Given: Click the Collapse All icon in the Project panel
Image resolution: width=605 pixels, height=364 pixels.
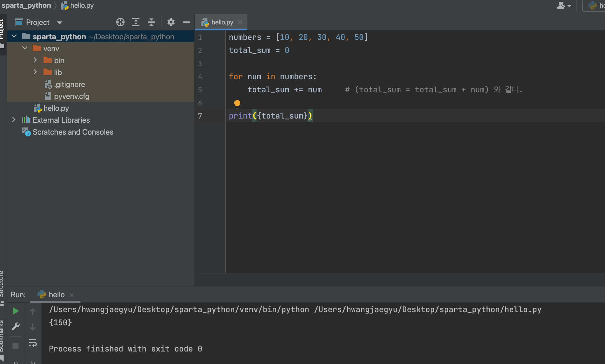Looking at the screenshot, I should [151, 22].
